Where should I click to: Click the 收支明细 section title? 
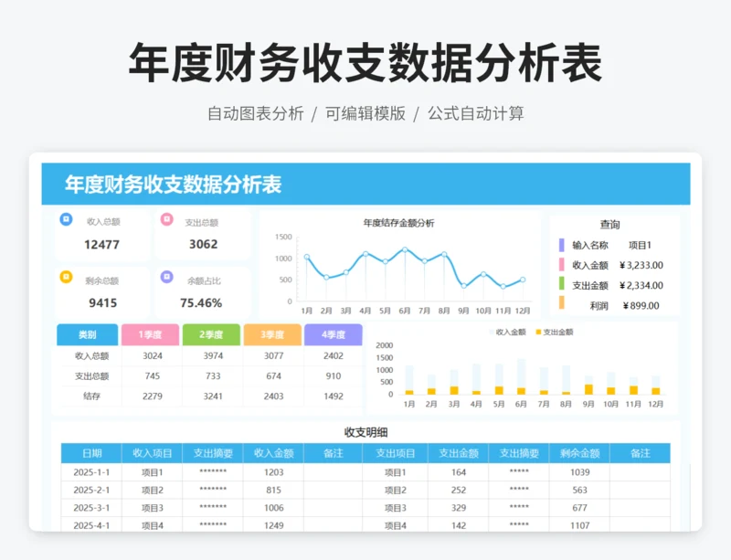(x=366, y=432)
